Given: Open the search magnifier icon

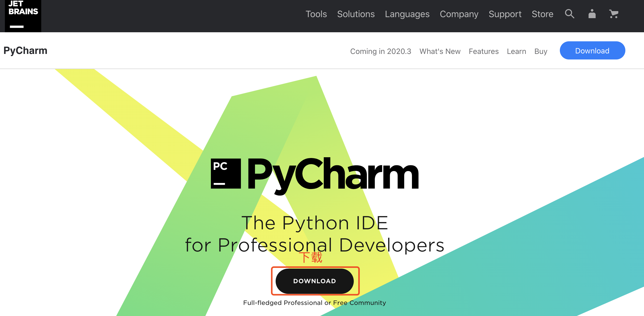Looking at the screenshot, I should (569, 14).
